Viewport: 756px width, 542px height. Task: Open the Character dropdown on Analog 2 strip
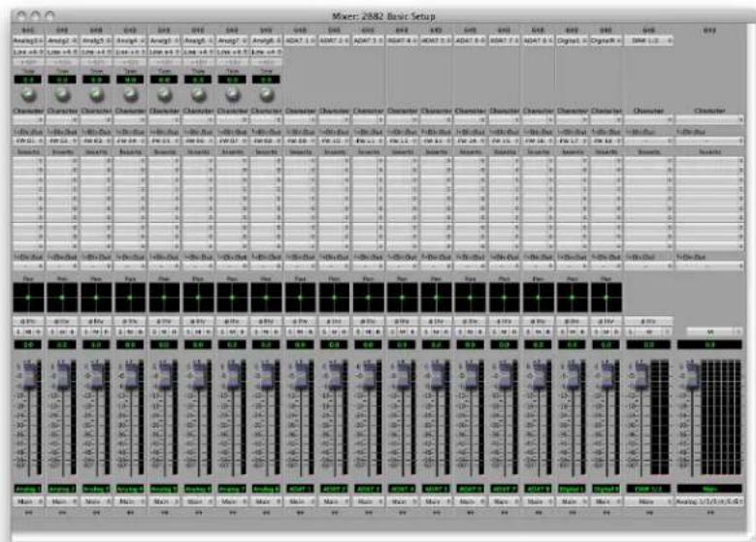coord(62,119)
